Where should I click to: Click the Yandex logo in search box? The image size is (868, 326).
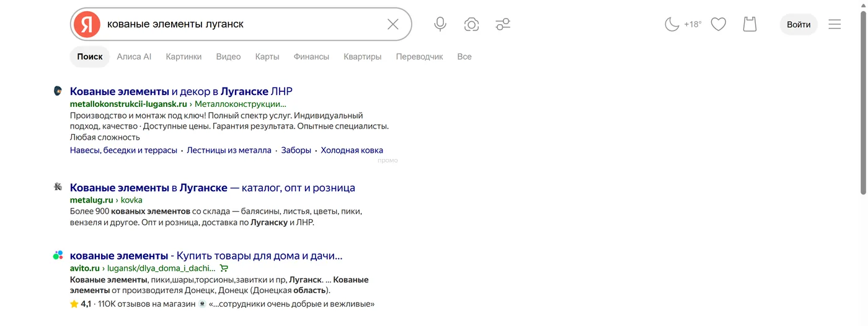click(x=87, y=24)
